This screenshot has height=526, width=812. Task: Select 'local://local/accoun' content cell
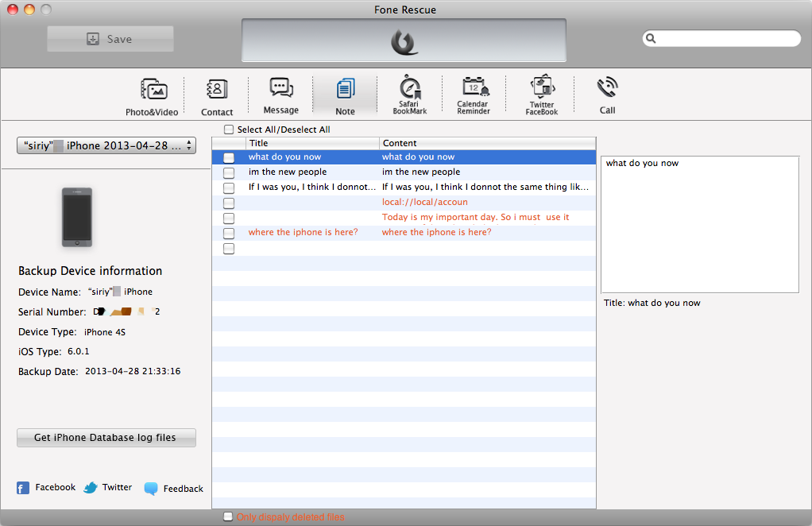(x=424, y=202)
